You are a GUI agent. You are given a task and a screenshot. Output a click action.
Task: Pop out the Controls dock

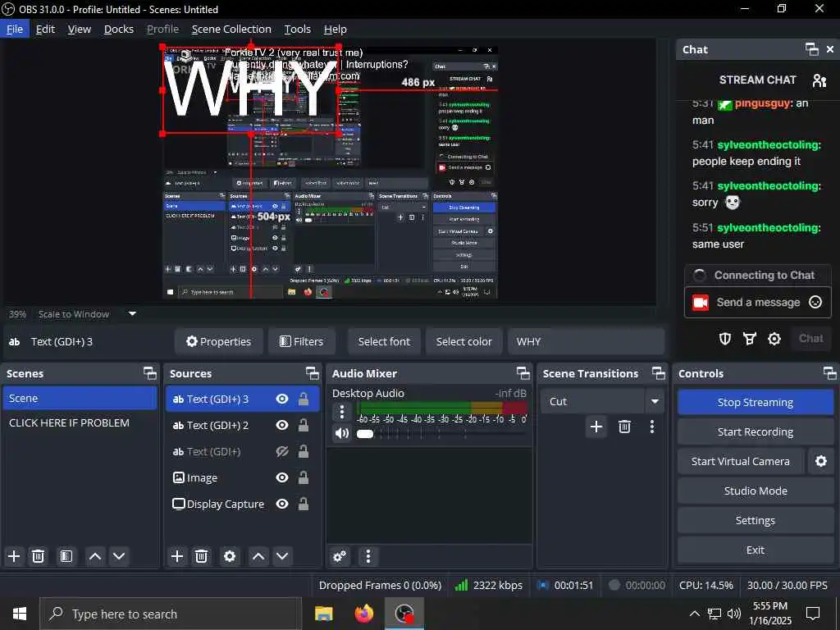[x=830, y=373]
